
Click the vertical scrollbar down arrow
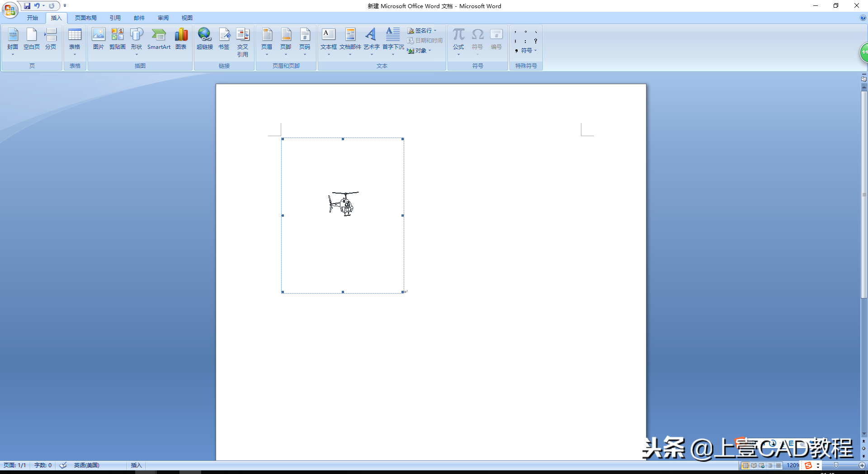(x=864, y=434)
